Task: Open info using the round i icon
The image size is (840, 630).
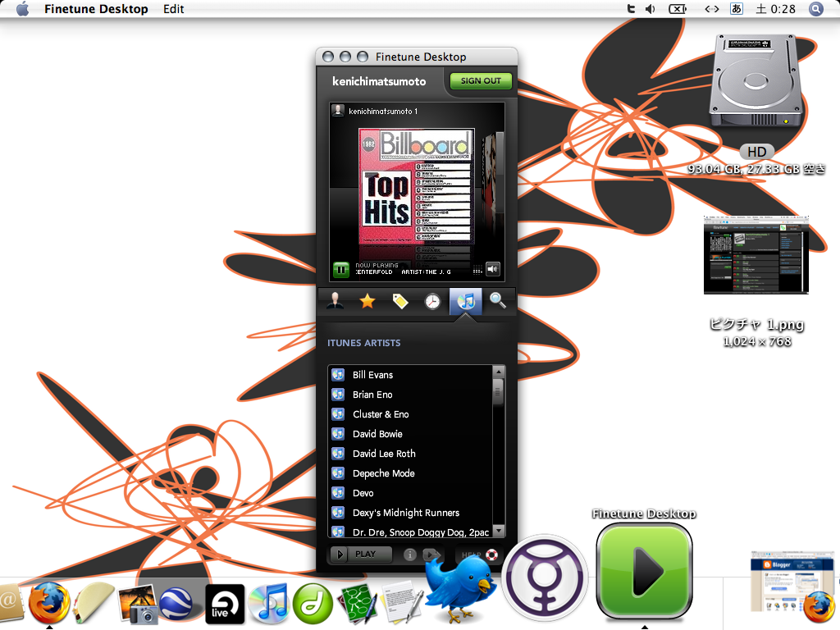Action: coord(410,555)
